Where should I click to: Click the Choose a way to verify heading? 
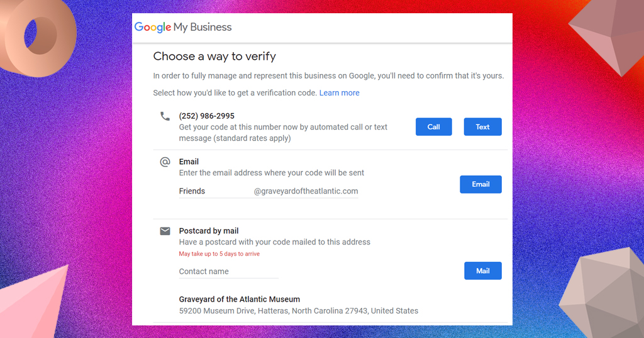[214, 56]
